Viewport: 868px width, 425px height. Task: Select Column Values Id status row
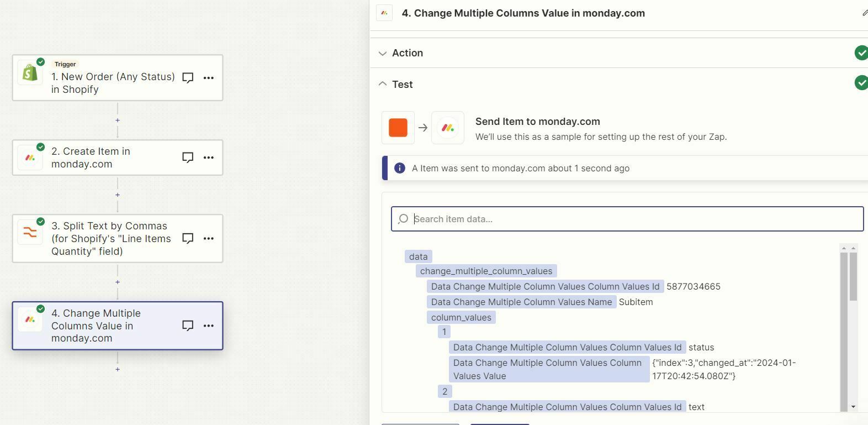[581, 347]
